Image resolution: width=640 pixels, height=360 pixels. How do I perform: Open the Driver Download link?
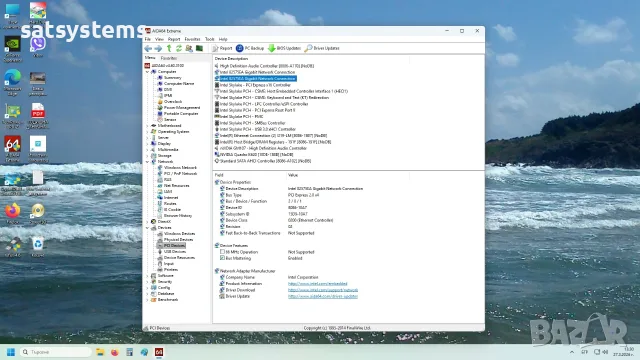click(323, 290)
